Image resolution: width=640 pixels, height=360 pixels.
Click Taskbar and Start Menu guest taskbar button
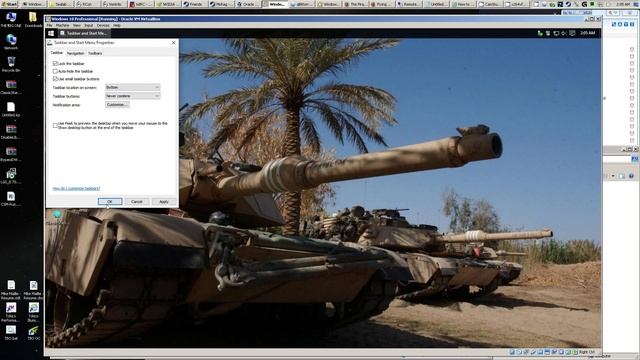[84, 33]
